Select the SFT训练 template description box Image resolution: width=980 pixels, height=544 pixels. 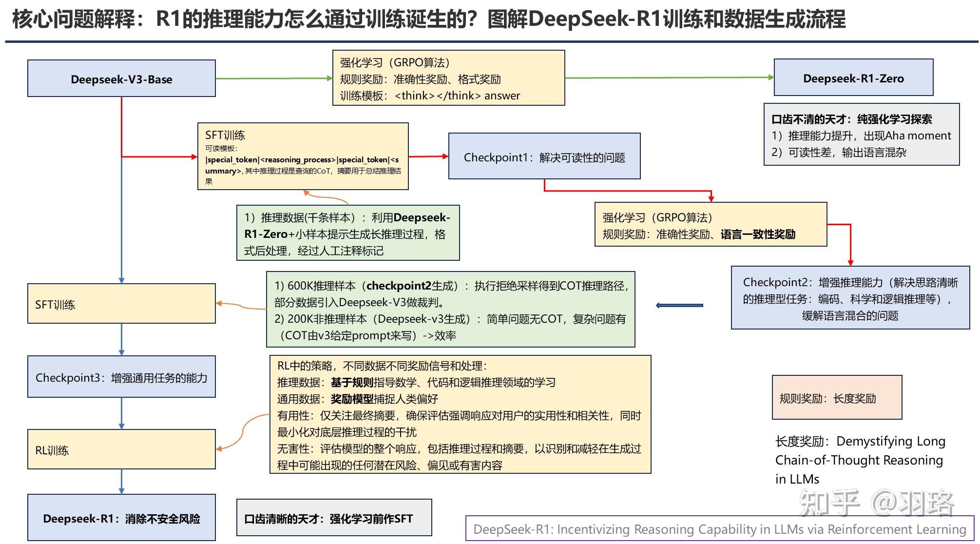(302, 156)
